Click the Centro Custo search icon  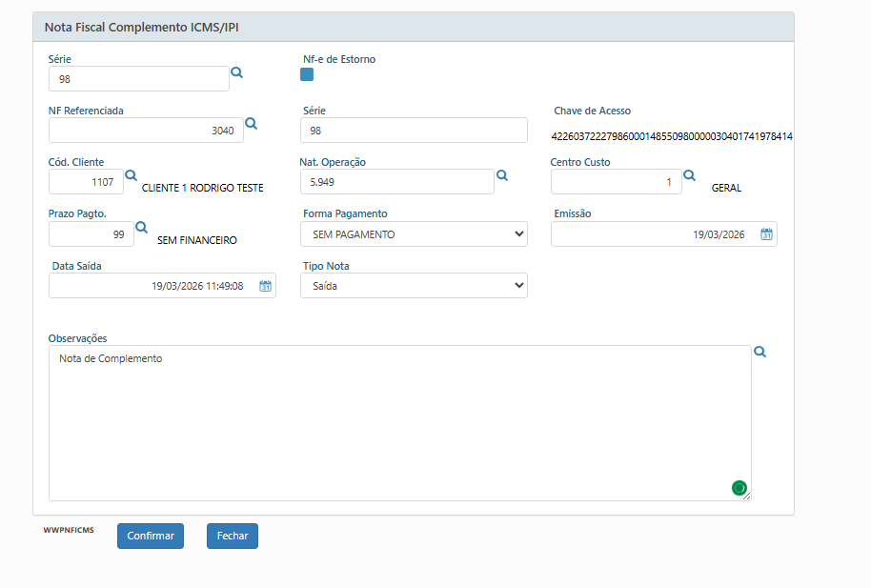tap(690, 175)
